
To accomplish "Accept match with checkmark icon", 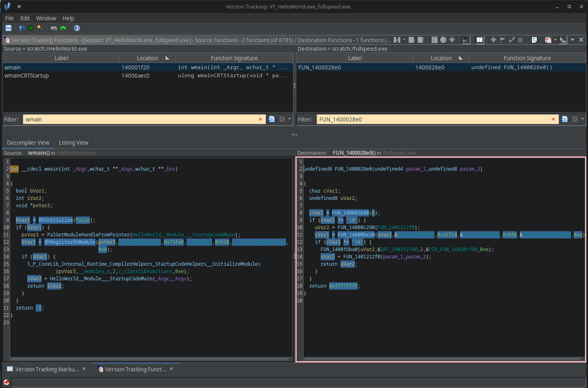I will (512, 40).
